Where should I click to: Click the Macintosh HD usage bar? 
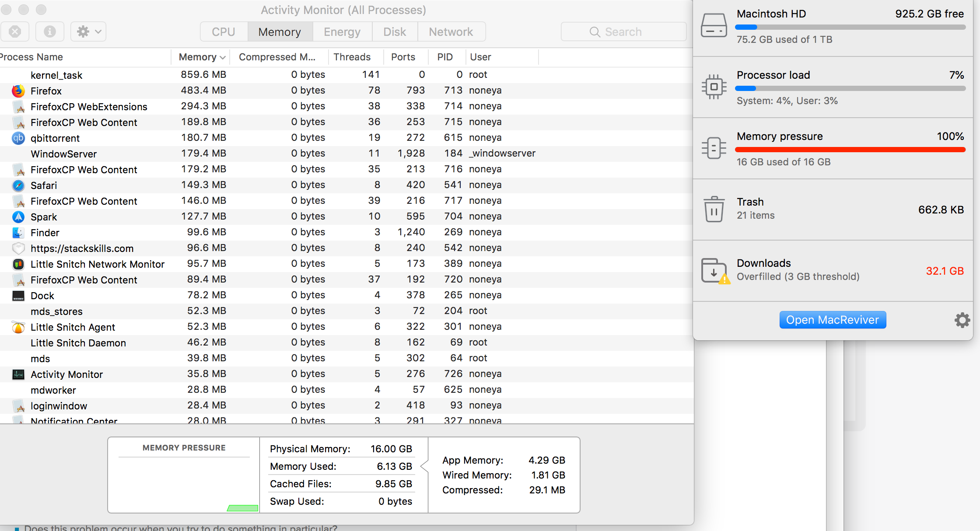[x=850, y=27]
